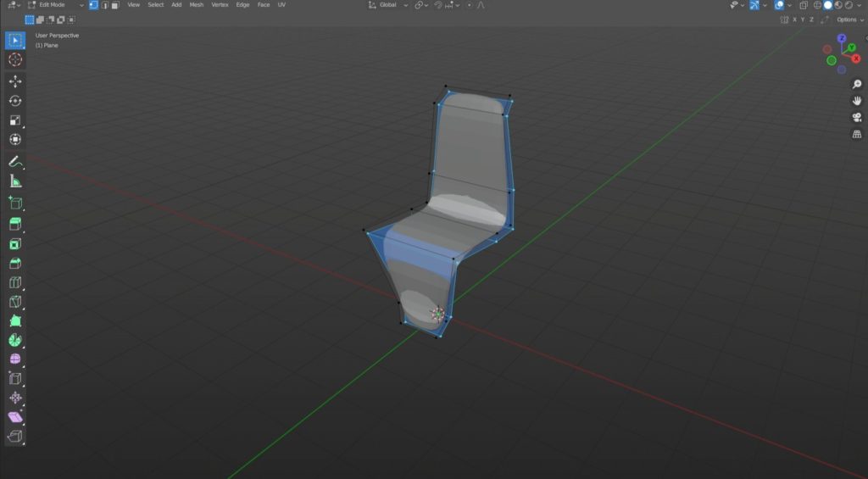The width and height of the screenshot is (868, 479).
Task: Activate the Rotate tool
Action: [15, 101]
